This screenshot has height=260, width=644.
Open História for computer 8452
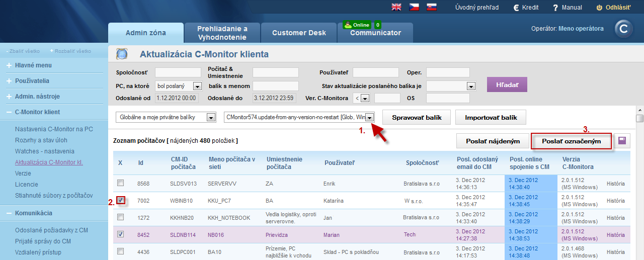(616, 235)
